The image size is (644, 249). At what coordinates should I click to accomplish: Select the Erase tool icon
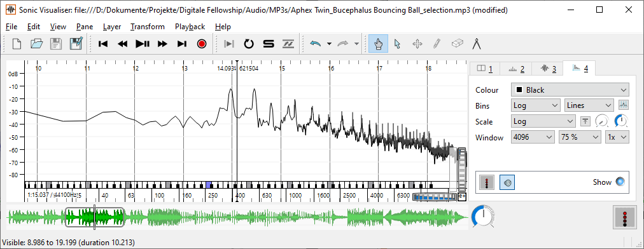click(x=457, y=44)
